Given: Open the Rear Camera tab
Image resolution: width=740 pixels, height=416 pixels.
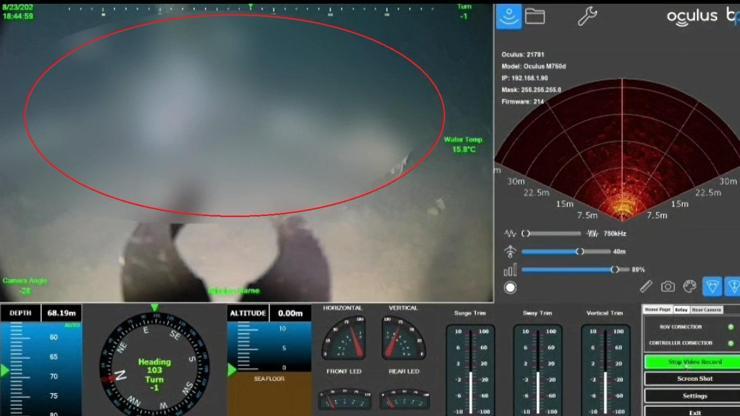Looking at the screenshot, I should point(706,310).
